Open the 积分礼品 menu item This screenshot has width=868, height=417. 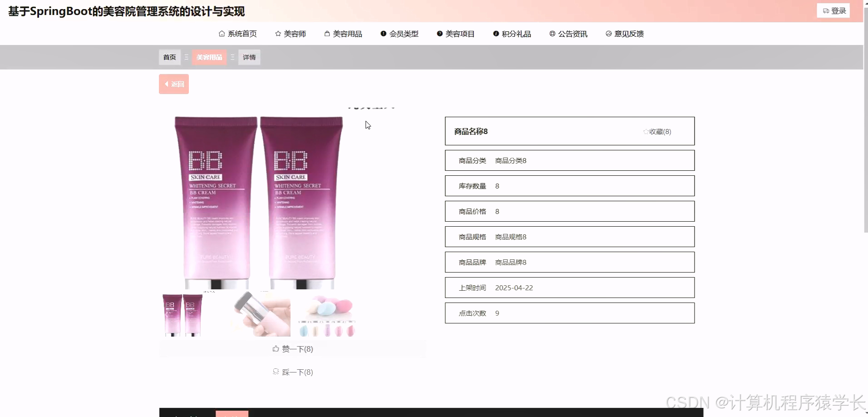coord(512,34)
